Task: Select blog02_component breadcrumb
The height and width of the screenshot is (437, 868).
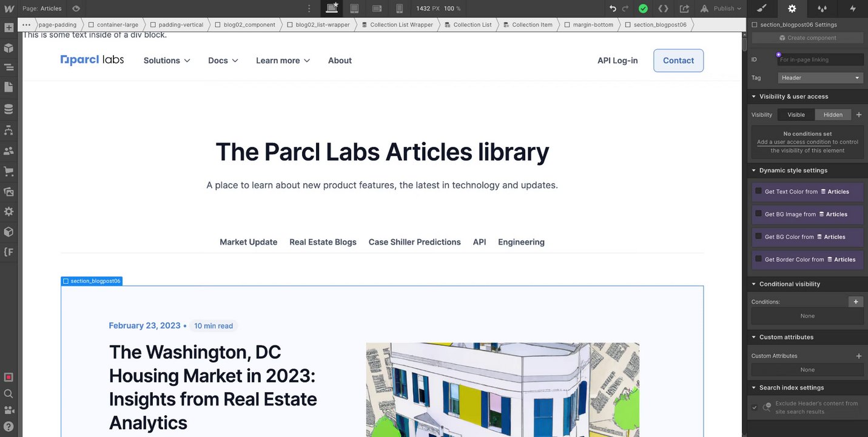Action: click(245, 25)
